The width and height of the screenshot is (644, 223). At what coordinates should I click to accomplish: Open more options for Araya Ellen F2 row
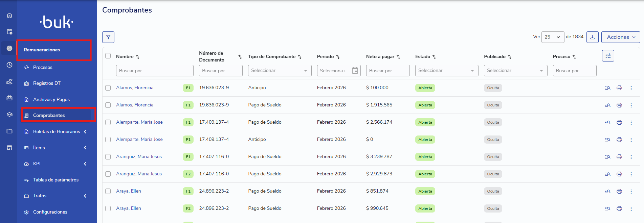point(631,208)
